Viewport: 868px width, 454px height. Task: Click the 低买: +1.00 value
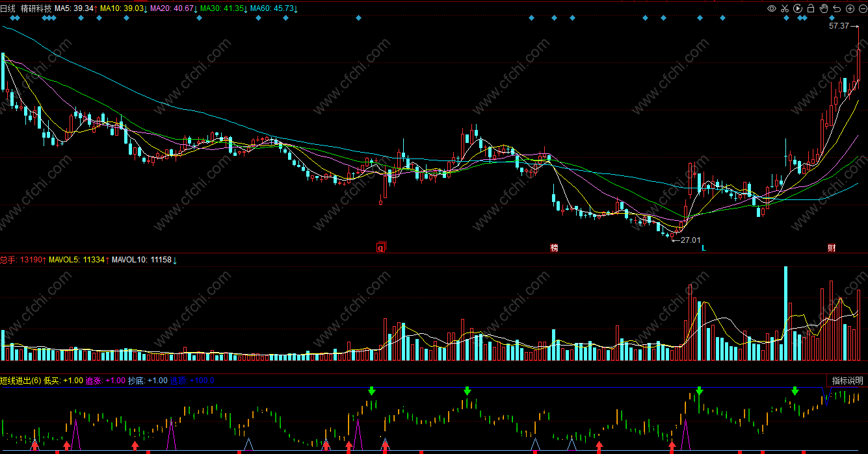click(x=63, y=381)
